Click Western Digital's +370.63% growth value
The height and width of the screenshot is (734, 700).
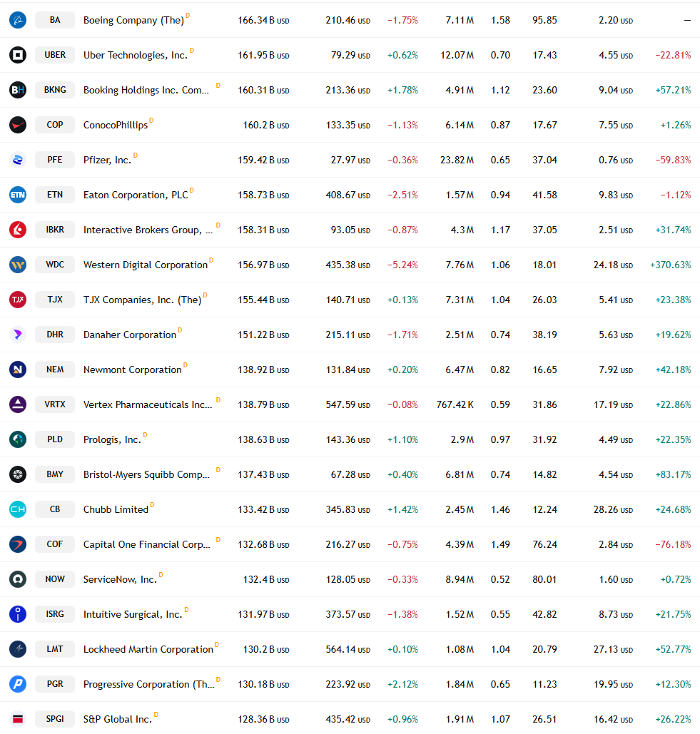click(670, 265)
